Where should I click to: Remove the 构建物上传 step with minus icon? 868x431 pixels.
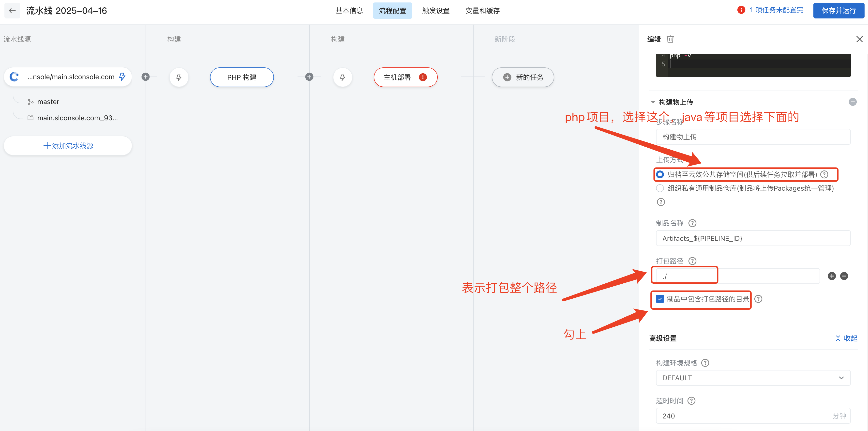click(852, 102)
